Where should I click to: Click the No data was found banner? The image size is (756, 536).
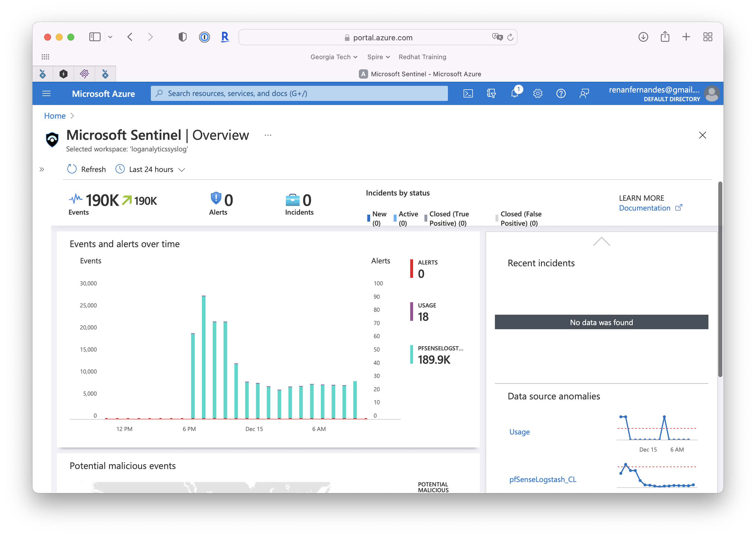click(601, 322)
